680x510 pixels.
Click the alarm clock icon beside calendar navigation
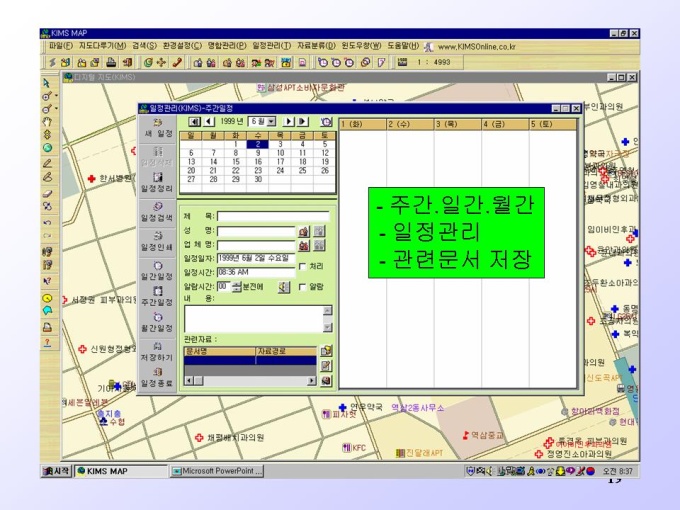pyautogui.click(x=326, y=121)
